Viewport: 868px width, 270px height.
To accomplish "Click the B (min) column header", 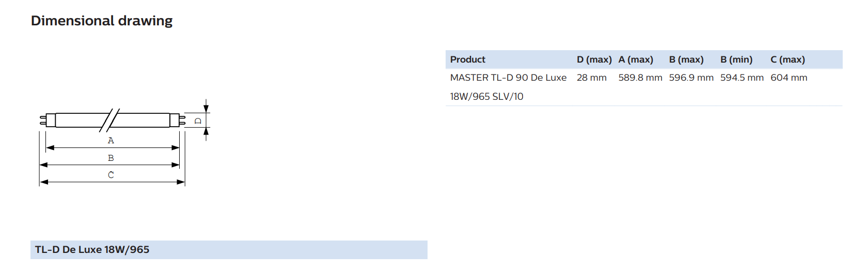I will tap(736, 59).
